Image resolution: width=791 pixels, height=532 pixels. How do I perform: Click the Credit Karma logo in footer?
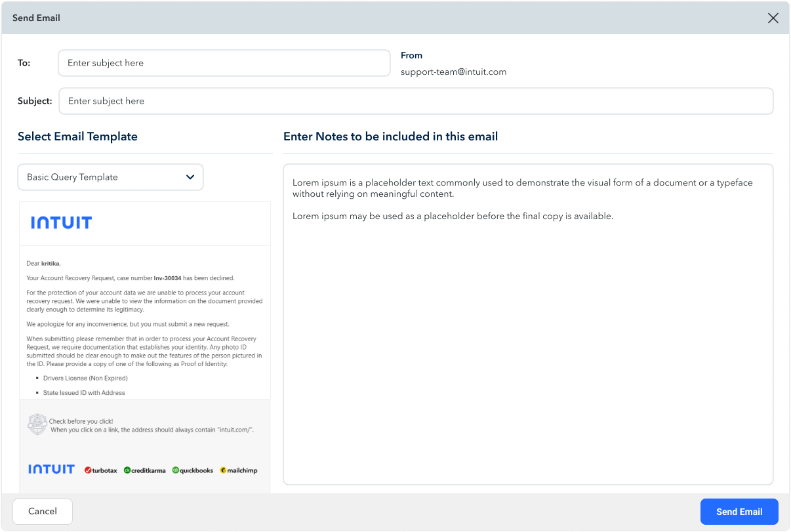[145, 470]
